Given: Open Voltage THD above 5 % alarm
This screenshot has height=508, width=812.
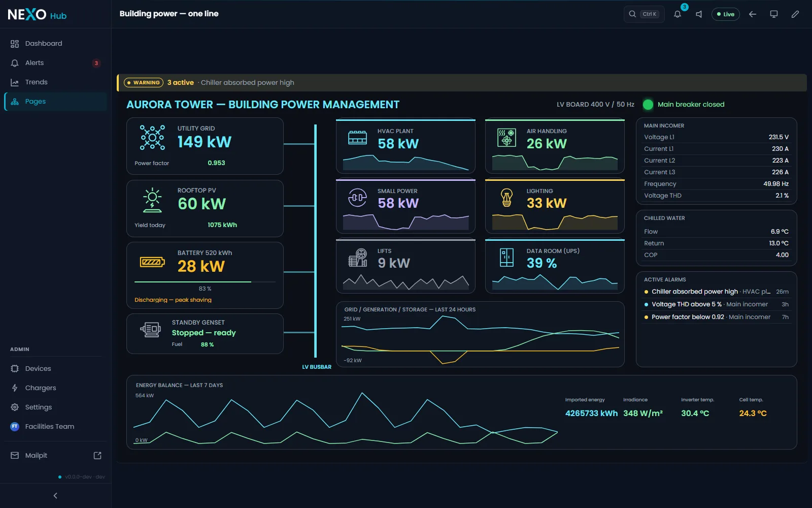Looking at the screenshot, I should [716, 304].
